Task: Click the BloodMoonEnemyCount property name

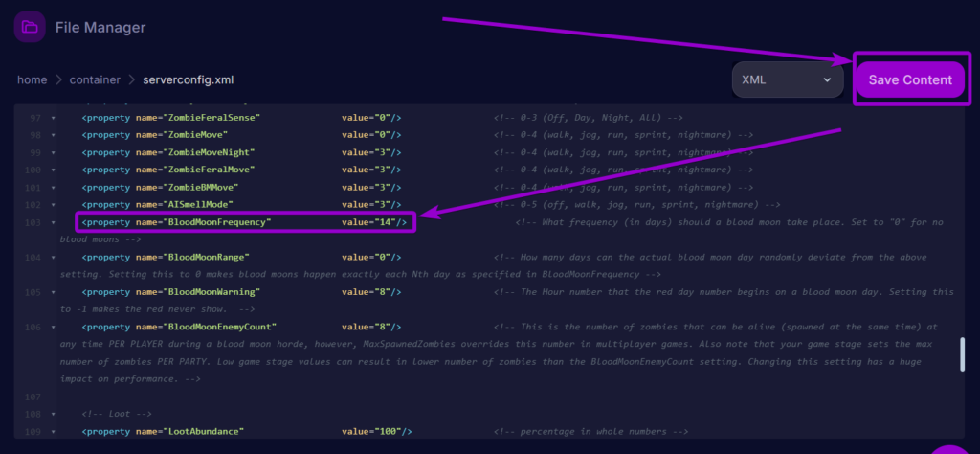Action: click(220, 327)
